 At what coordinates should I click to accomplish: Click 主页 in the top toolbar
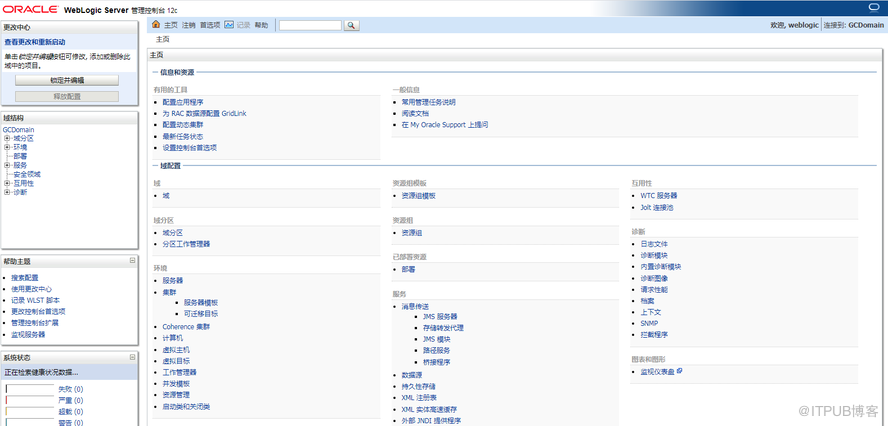coord(170,25)
